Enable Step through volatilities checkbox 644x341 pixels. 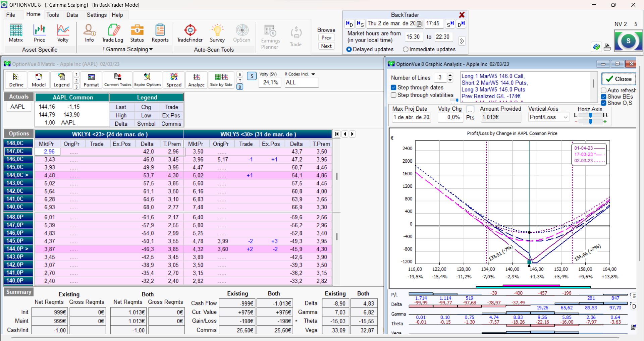[394, 95]
